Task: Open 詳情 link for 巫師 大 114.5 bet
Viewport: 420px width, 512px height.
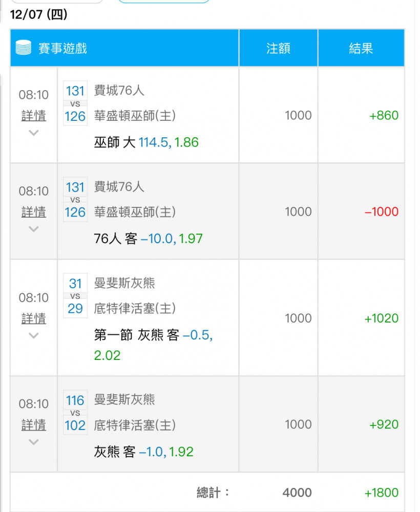Action: [x=34, y=116]
